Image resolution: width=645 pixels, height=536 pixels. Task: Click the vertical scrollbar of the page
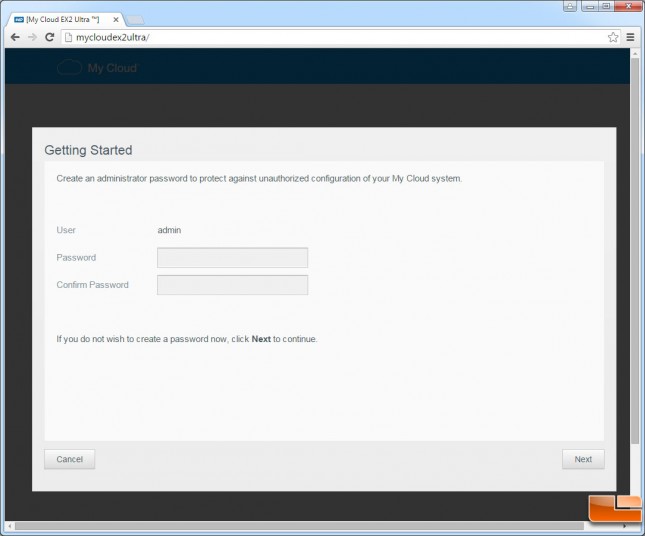(x=635, y=250)
